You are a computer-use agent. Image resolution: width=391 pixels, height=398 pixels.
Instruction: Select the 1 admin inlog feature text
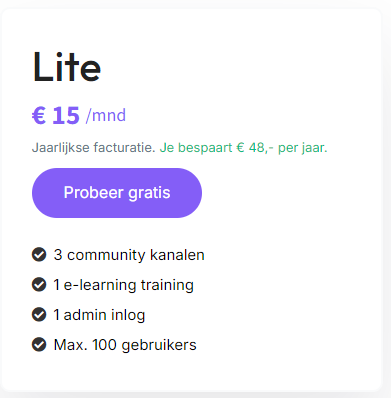pos(99,315)
